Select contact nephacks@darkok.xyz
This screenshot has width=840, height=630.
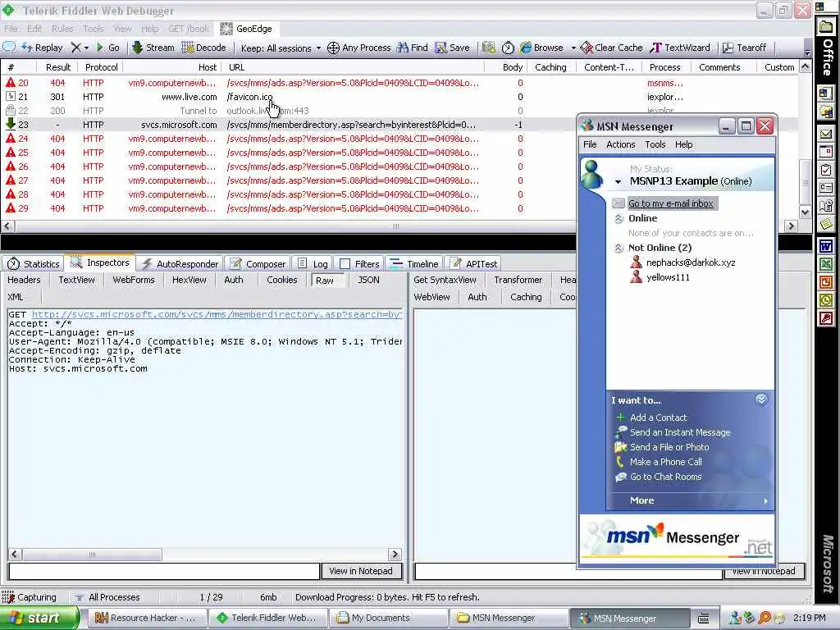[x=690, y=262]
